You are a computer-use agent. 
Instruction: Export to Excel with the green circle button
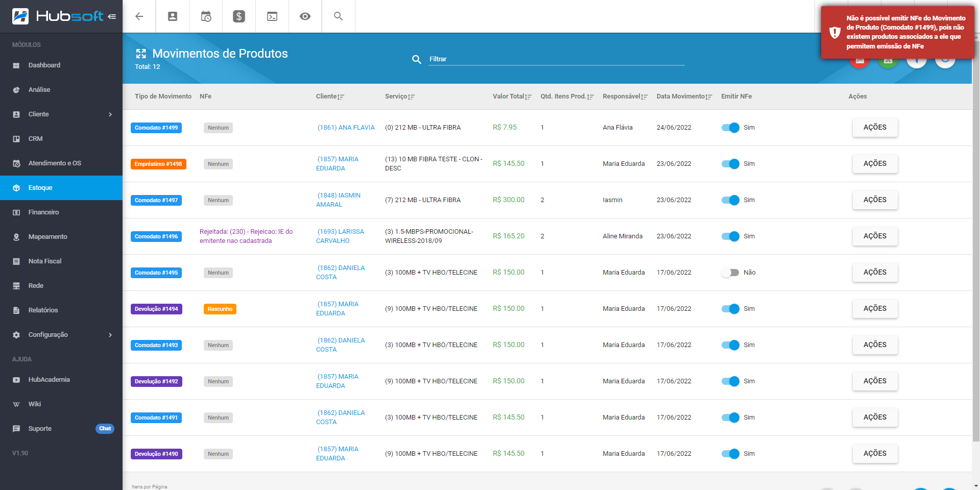tap(888, 62)
